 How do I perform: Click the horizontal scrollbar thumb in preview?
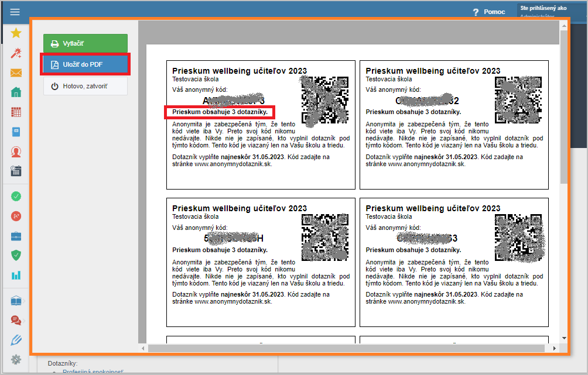point(346,349)
